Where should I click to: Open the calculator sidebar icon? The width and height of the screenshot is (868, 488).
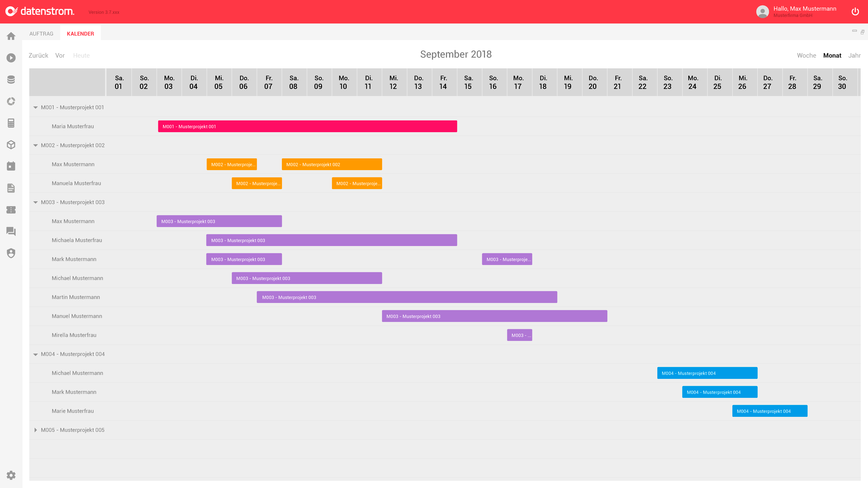tap(11, 123)
